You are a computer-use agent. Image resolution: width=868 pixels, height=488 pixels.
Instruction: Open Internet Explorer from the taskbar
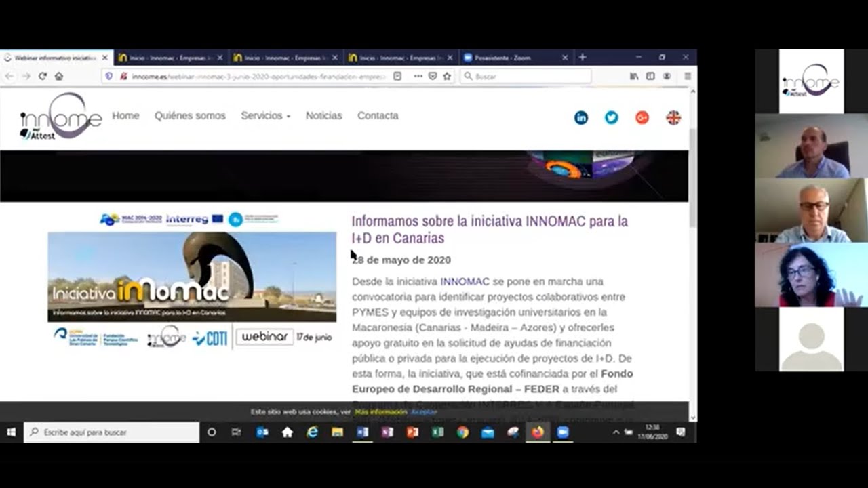pos(312,432)
